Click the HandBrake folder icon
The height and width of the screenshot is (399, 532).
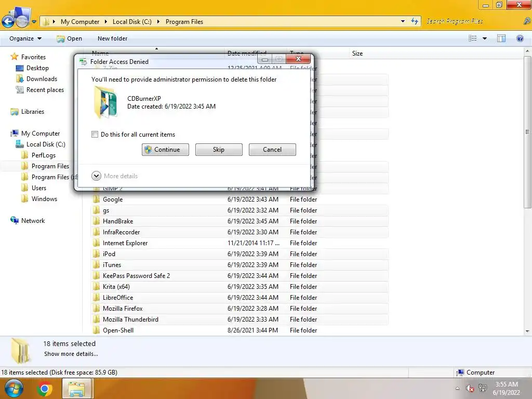pyautogui.click(x=96, y=221)
